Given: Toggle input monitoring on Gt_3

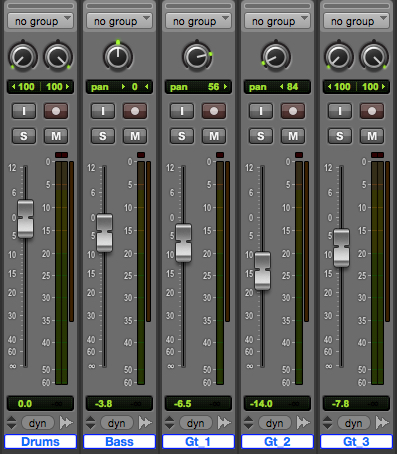Looking at the screenshot, I should (x=340, y=111).
